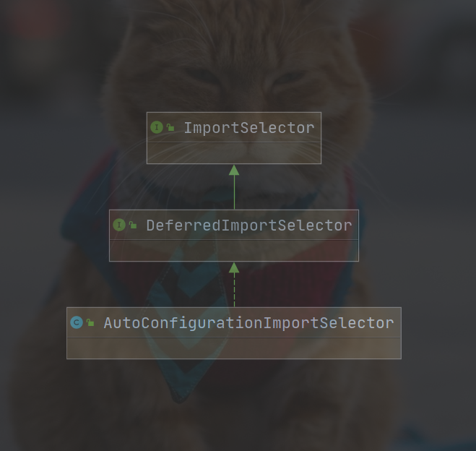Click the arrowhead pointing into the ImportSelector node
476x451 pixels.
point(234,170)
